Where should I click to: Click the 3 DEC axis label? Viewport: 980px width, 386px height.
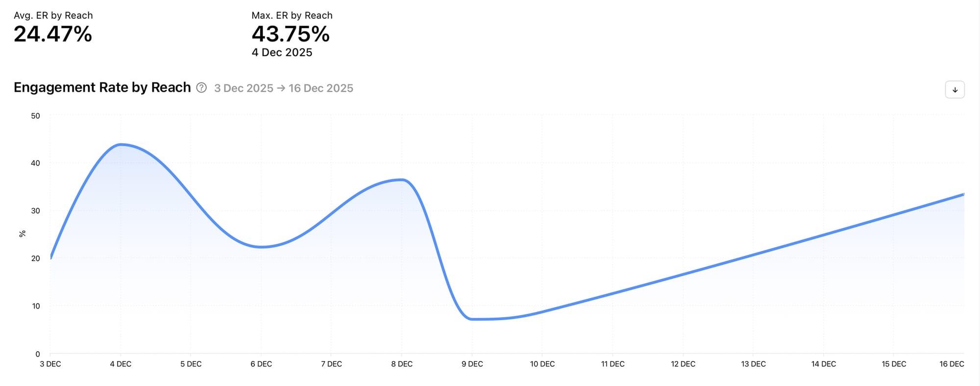point(50,364)
